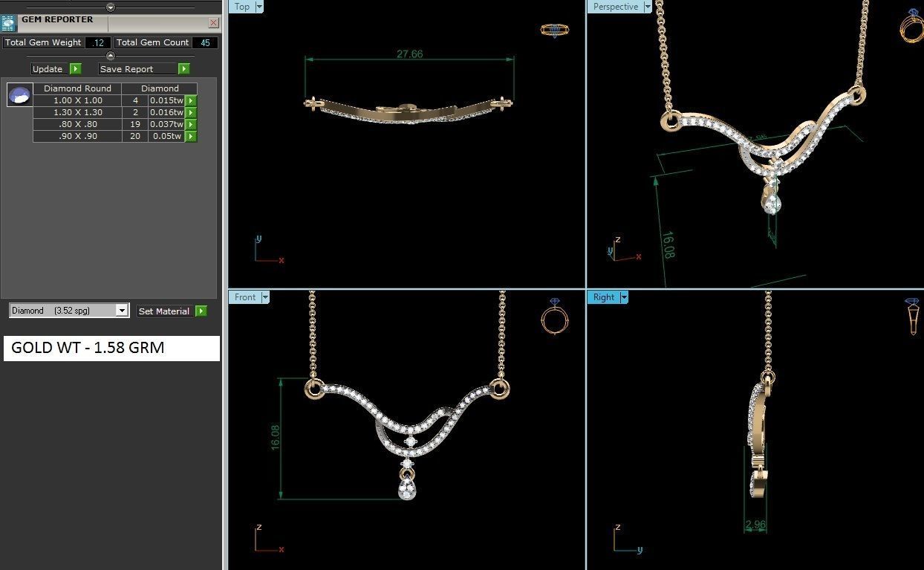The height and width of the screenshot is (570, 924).
Task: Click the perspective ring icon in Perspective viewport
Action: (x=911, y=25)
